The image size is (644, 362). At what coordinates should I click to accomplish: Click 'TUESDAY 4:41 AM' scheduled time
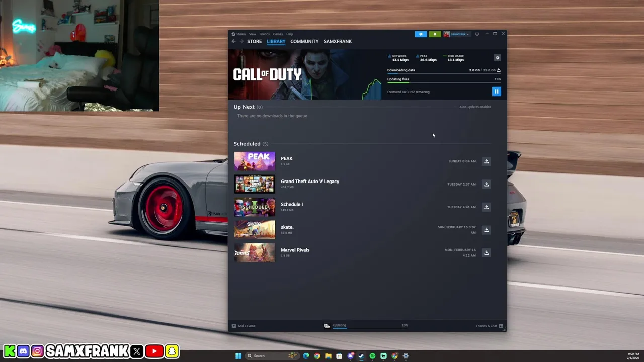(461, 207)
